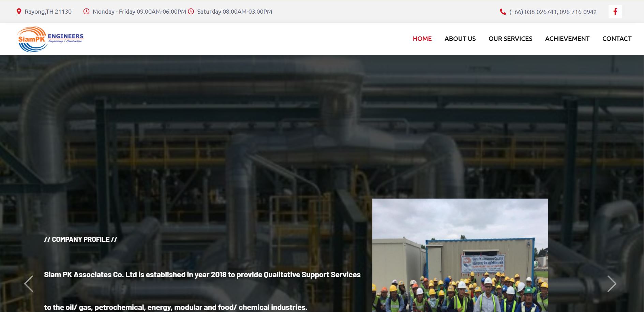Click the Saturday 08.00AM-03.00PM hours text
Viewport: 644px width, 312px height.
point(235,12)
